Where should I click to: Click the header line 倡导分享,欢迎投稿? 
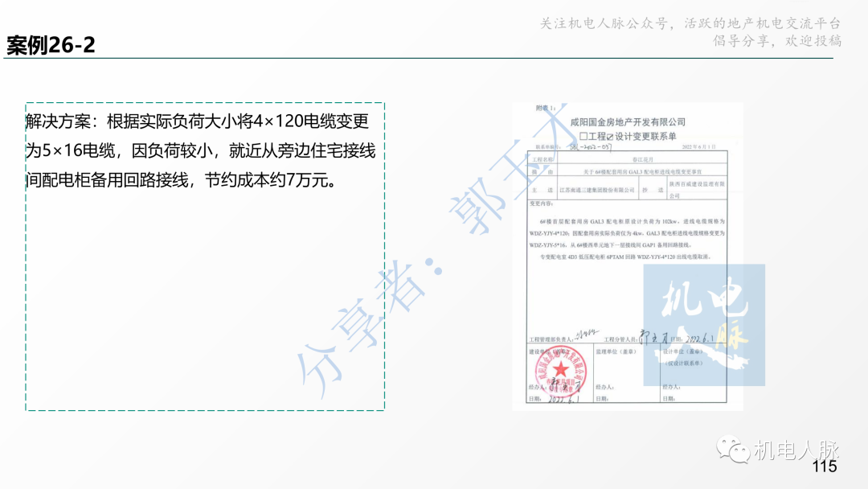pos(777,40)
